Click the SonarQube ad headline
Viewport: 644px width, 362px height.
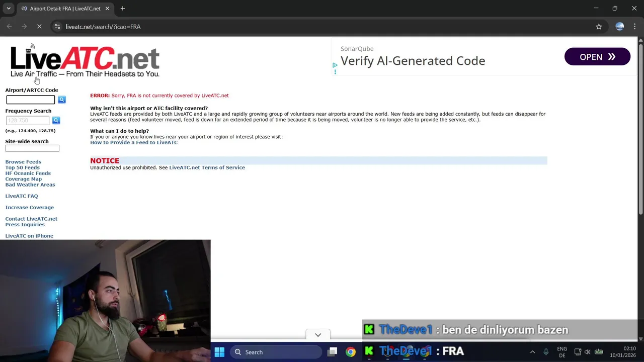(413, 61)
